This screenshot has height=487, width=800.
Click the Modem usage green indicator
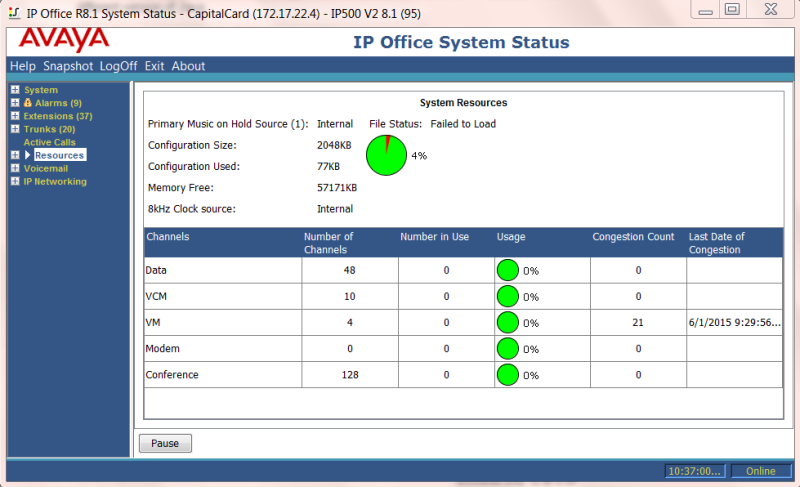pyautogui.click(x=508, y=349)
